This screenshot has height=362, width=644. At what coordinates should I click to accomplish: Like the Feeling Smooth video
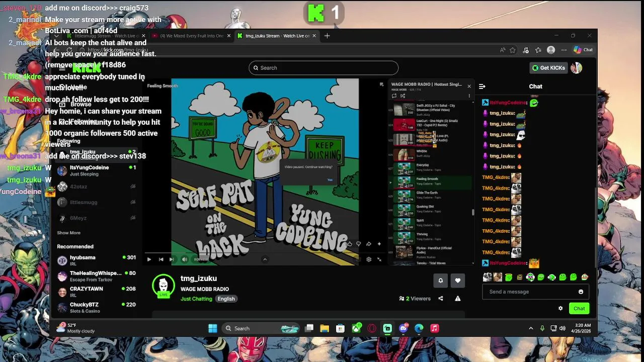(349, 244)
